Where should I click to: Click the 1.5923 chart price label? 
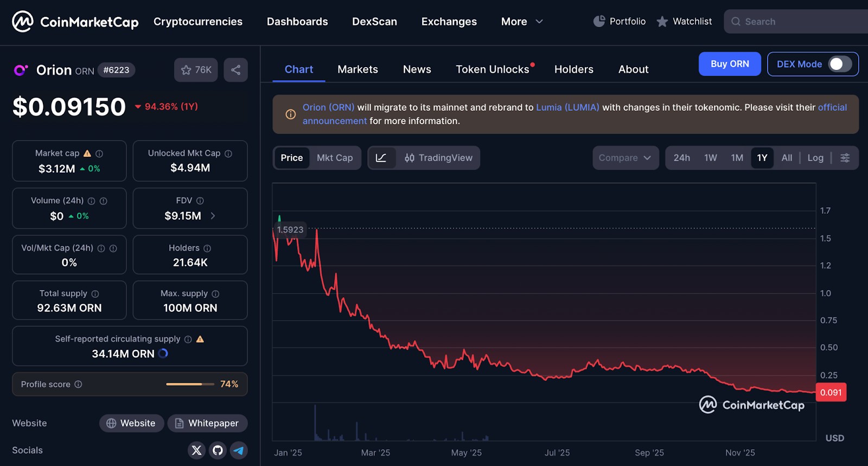click(x=290, y=229)
